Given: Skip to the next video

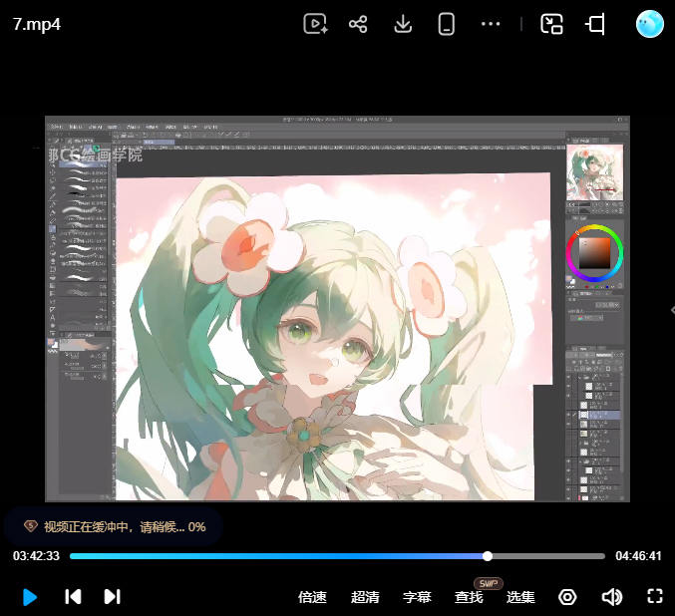Looking at the screenshot, I should click(x=113, y=597).
